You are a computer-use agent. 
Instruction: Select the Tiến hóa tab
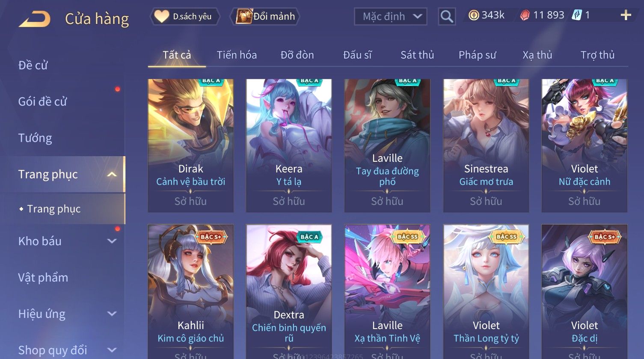click(237, 55)
